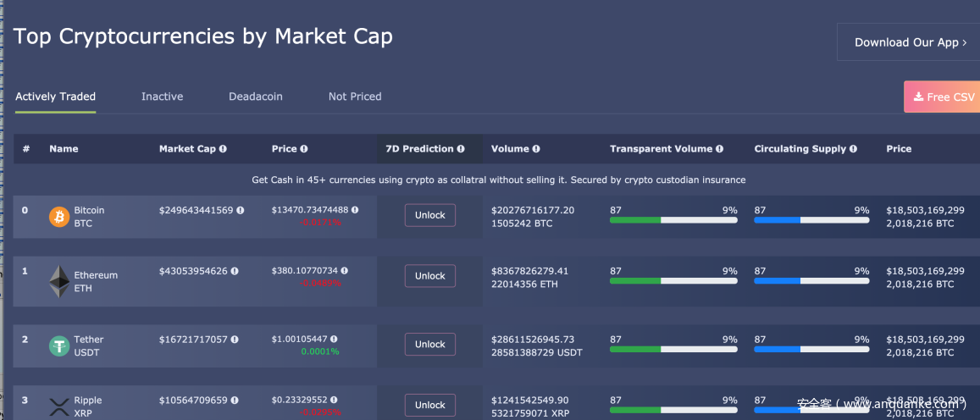Click info icon next to Bitcoin market cap value
The height and width of the screenshot is (420, 980).
tap(241, 210)
